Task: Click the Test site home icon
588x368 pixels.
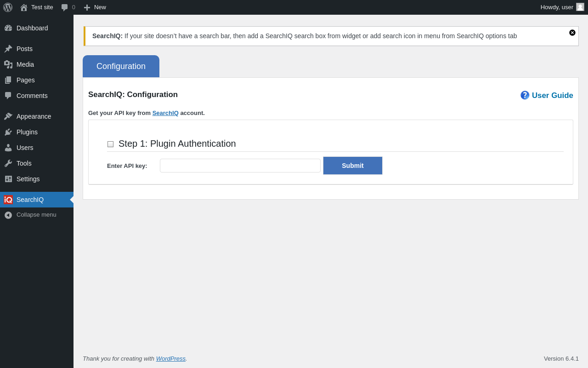Action: (24, 7)
